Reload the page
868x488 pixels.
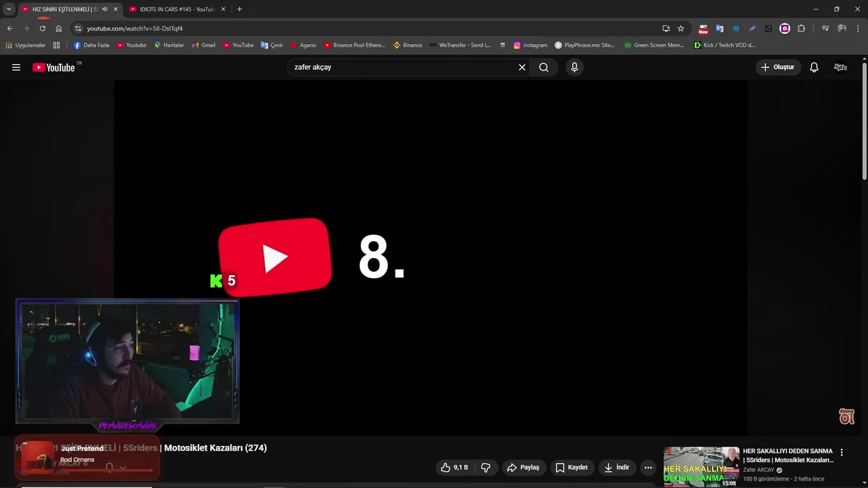click(x=42, y=28)
